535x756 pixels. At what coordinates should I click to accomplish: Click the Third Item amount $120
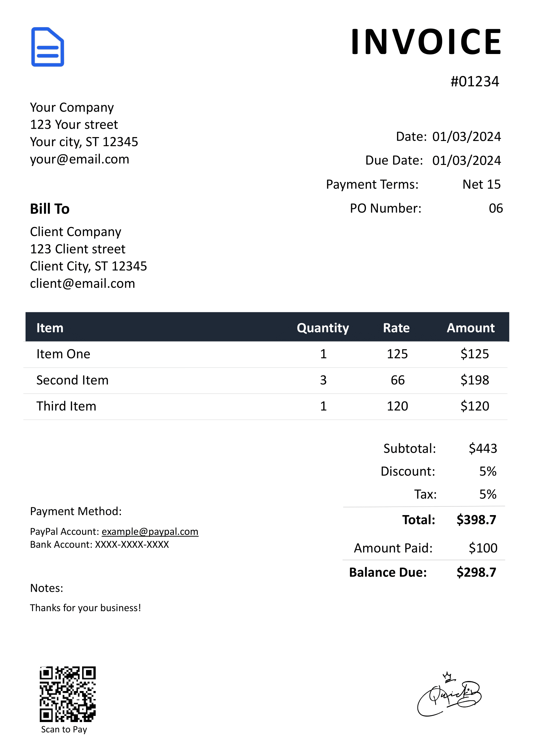[474, 406]
